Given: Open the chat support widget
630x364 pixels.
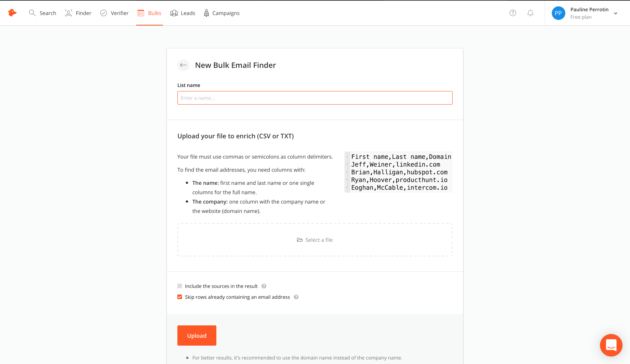Looking at the screenshot, I should 611,345.
